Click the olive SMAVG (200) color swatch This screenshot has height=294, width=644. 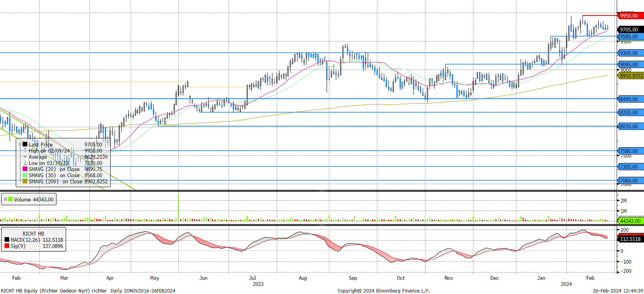25,181
